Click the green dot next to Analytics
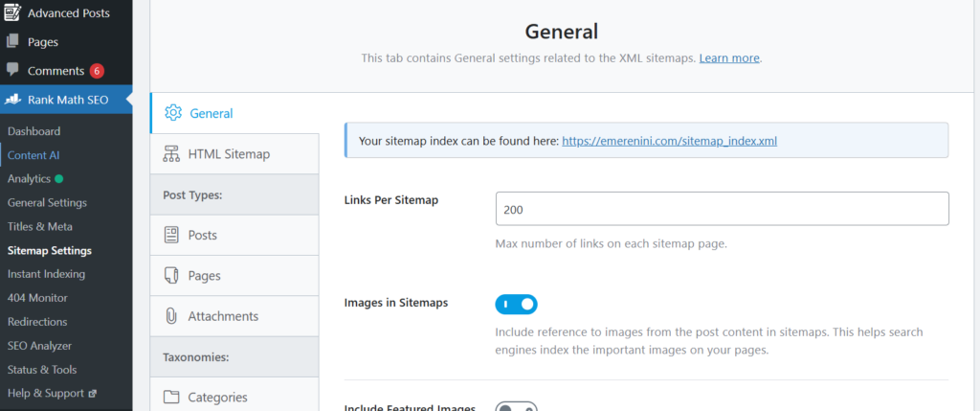The image size is (980, 411). tap(58, 179)
